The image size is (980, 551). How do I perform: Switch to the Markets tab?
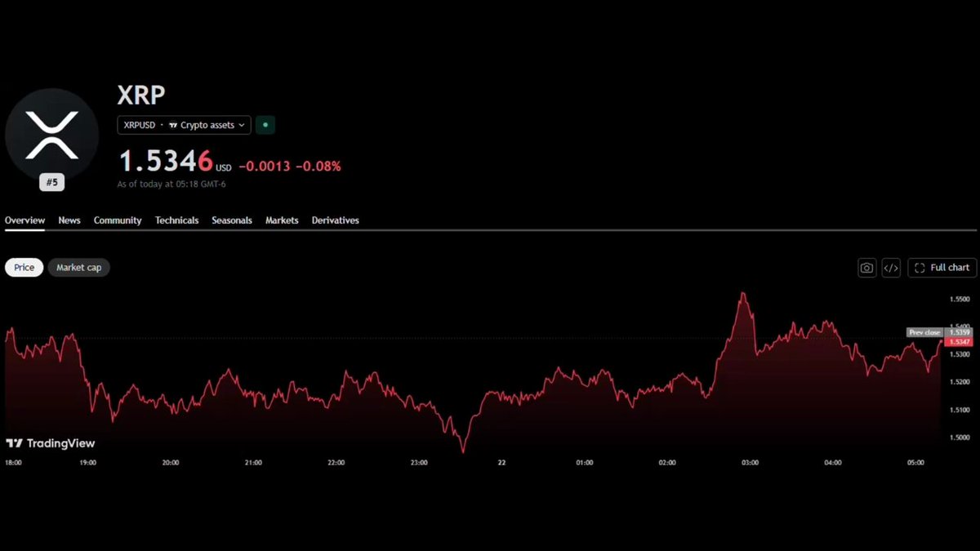click(282, 220)
